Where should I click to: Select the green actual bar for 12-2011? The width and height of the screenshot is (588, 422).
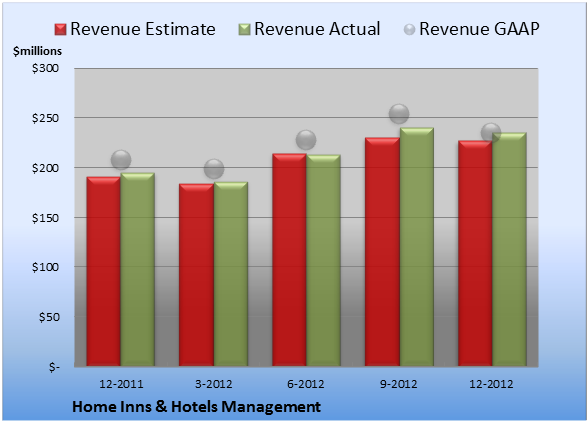click(x=138, y=269)
